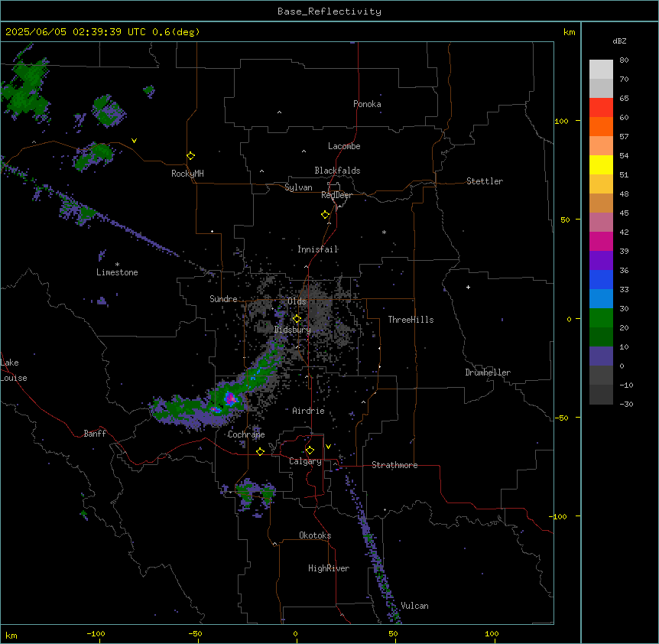Click the white plus marker north of Drumheller

(x=468, y=287)
